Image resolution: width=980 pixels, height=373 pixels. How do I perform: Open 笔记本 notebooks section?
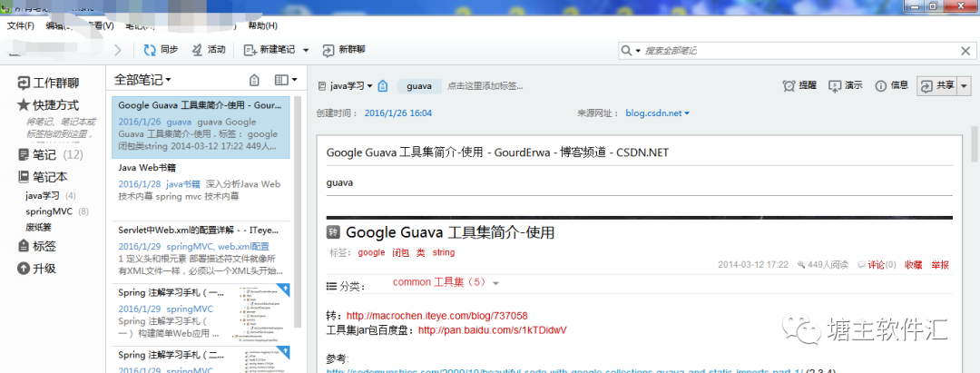coord(44,176)
